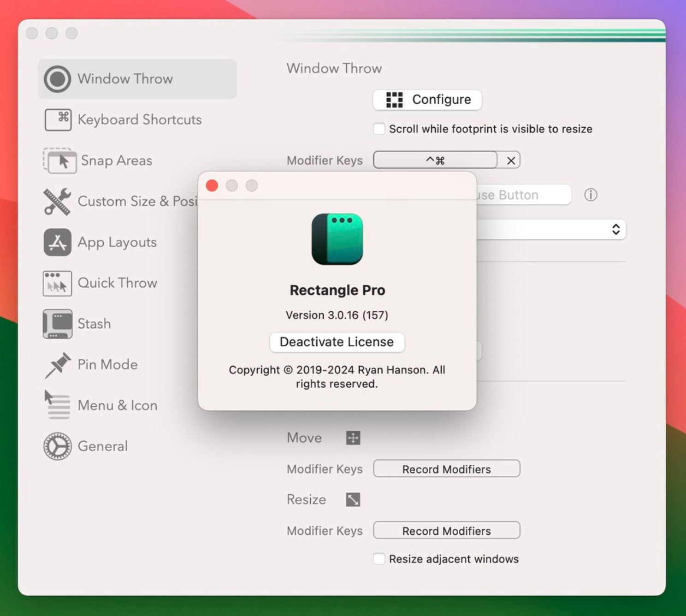The height and width of the screenshot is (616, 686).
Task: Select Custom Size & Posi label in sidebar
Action: point(137,201)
